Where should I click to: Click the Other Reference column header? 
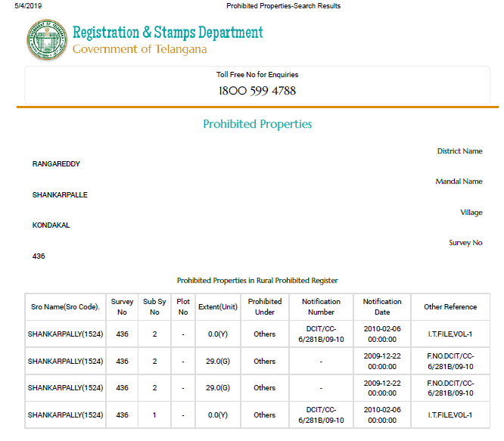point(450,307)
